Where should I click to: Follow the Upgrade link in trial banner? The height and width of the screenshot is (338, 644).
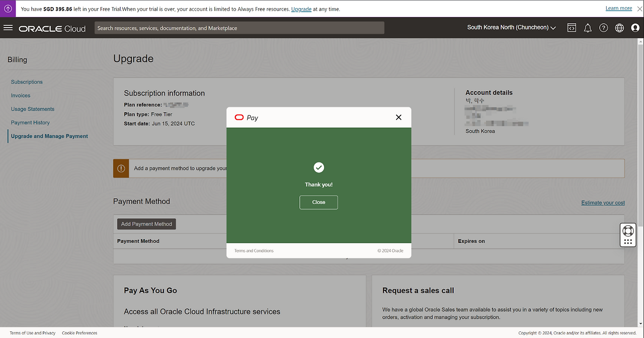301,9
